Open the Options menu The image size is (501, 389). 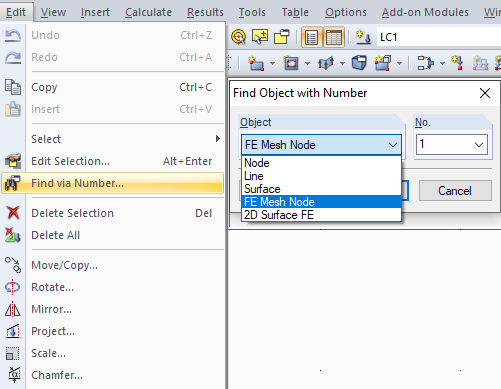pyautogui.click(x=346, y=12)
